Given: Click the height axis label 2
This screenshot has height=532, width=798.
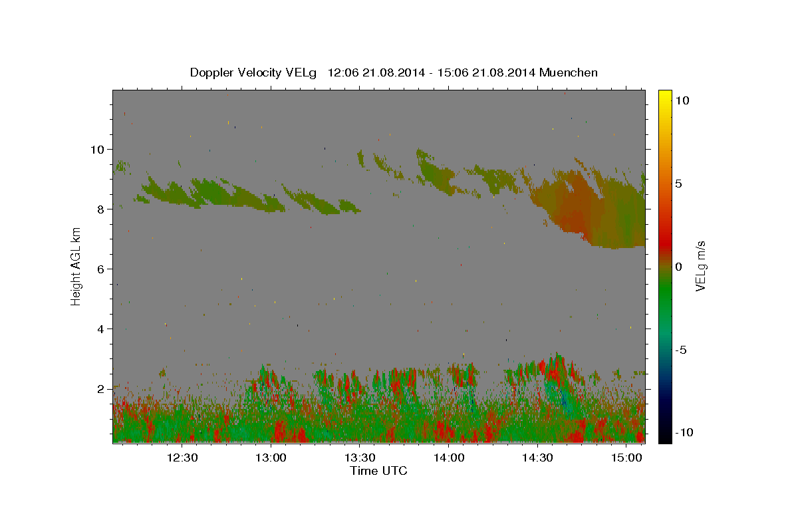Looking at the screenshot, I should 101,388.
